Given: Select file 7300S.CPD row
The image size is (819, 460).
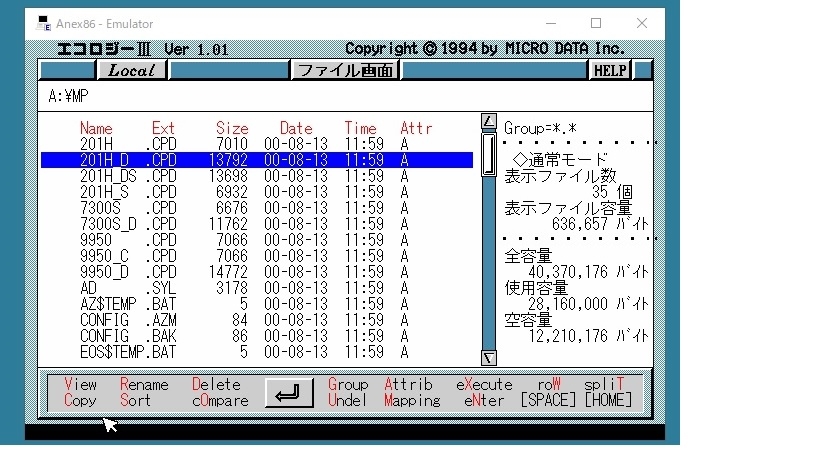Looking at the screenshot, I should [257, 208].
